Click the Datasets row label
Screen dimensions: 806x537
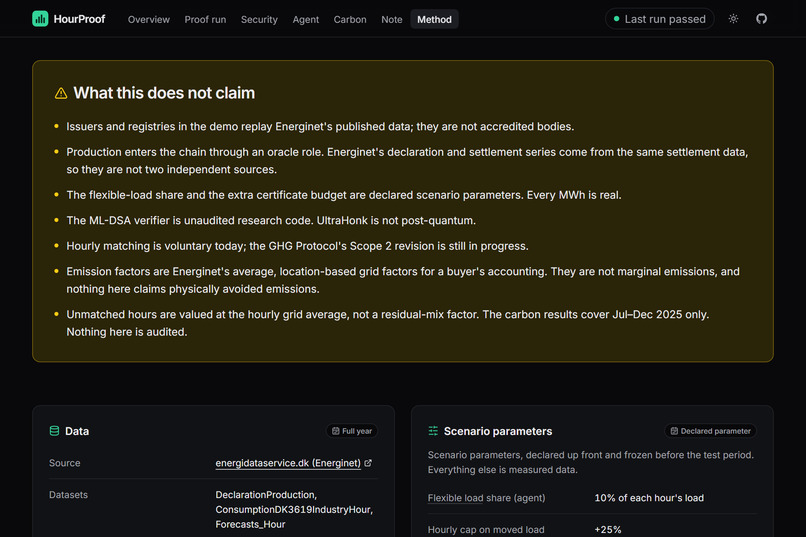click(x=68, y=495)
